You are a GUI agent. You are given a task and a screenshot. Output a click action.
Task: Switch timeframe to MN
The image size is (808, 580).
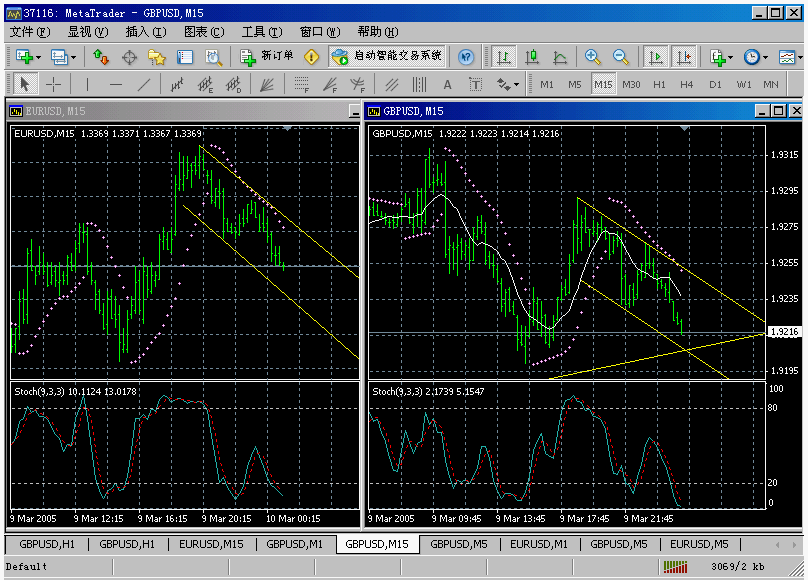[x=771, y=84]
